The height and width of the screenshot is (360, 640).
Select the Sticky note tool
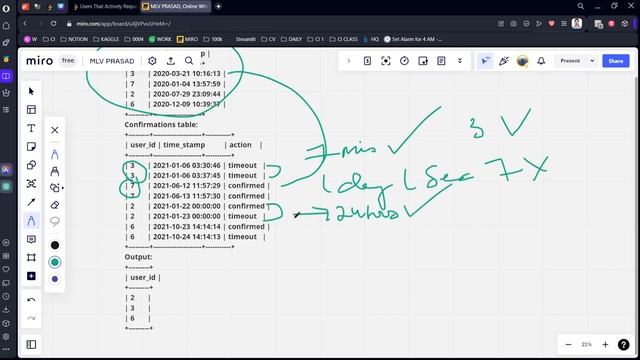[x=31, y=147]
